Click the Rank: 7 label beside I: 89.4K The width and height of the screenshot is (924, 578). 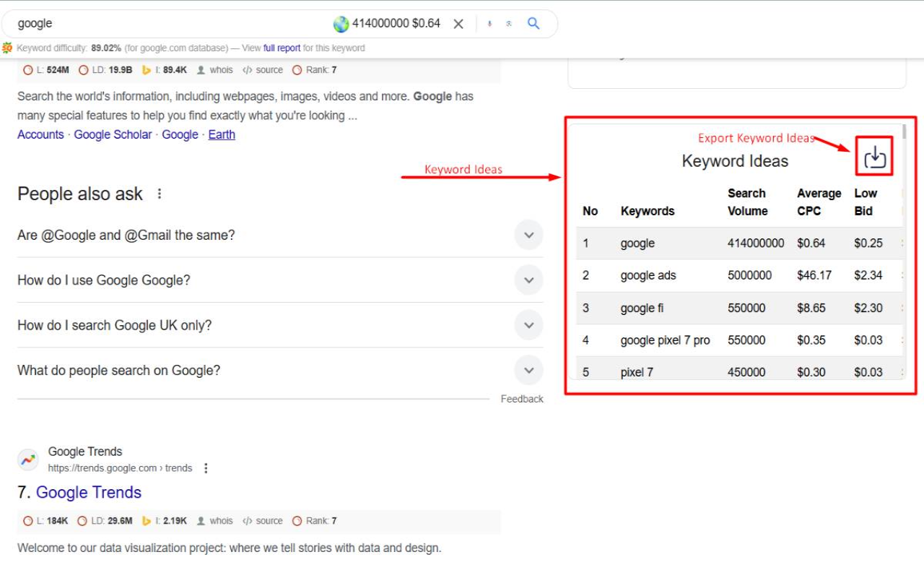315,70
